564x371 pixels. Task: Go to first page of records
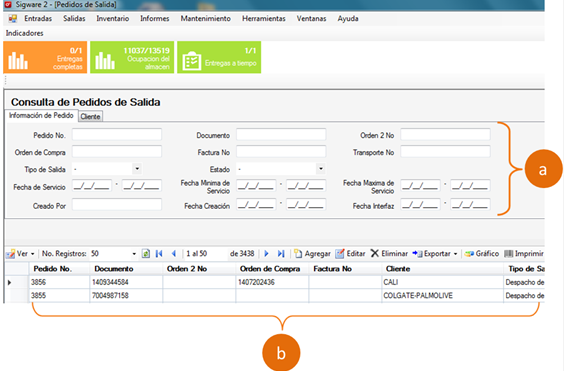(159, 254)
